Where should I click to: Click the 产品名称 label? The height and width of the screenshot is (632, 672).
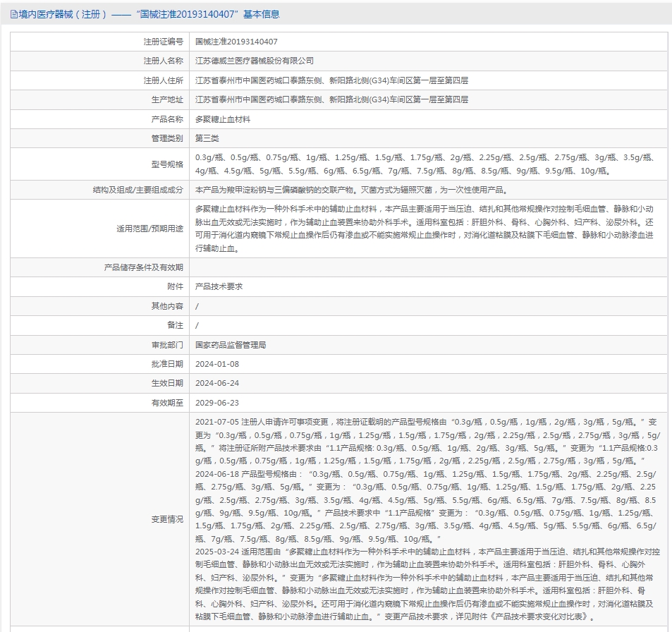tap(167, 119)
